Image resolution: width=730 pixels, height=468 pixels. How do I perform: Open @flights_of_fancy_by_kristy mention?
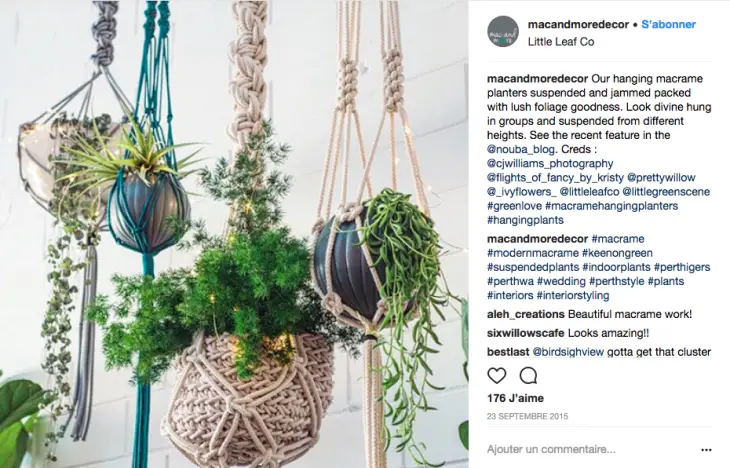point(555,178)
